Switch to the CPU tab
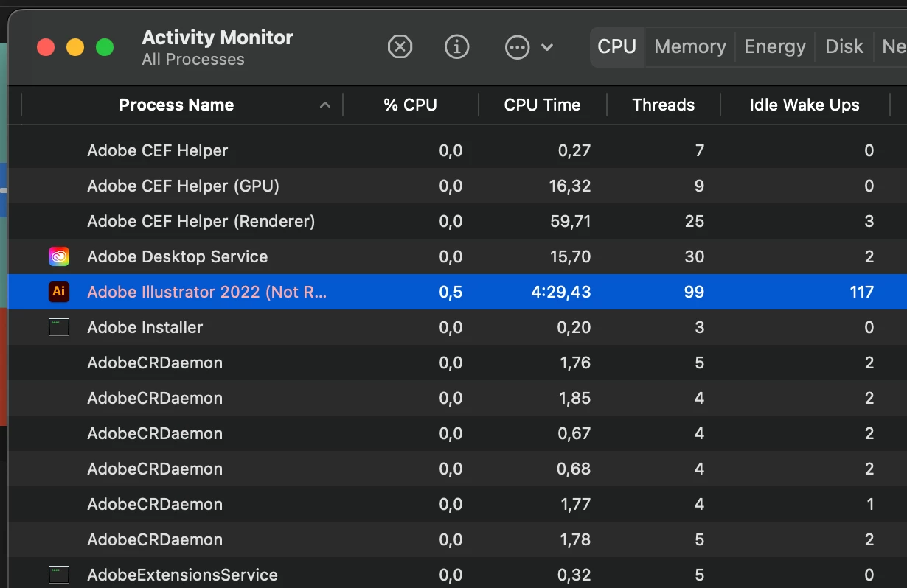The width and height of the screenshot is (907, 588). pyautogui.click(x=617, y=47)
